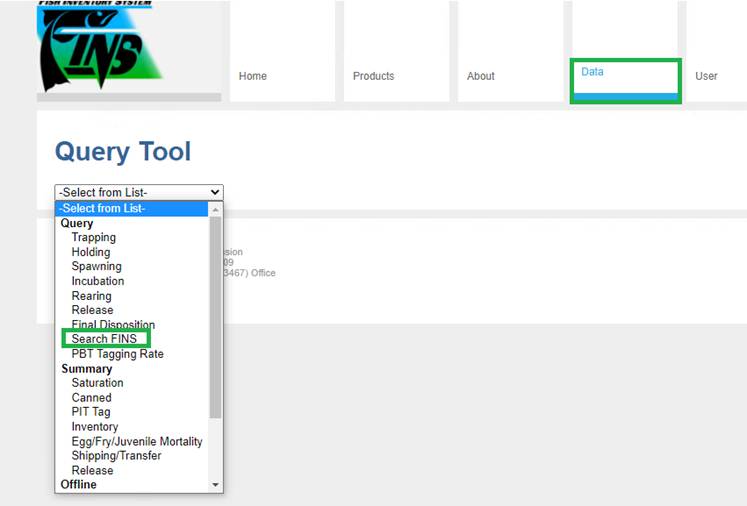747x506 pixels.
Task: Open the User navigation tab
Action: coord(707,76)
